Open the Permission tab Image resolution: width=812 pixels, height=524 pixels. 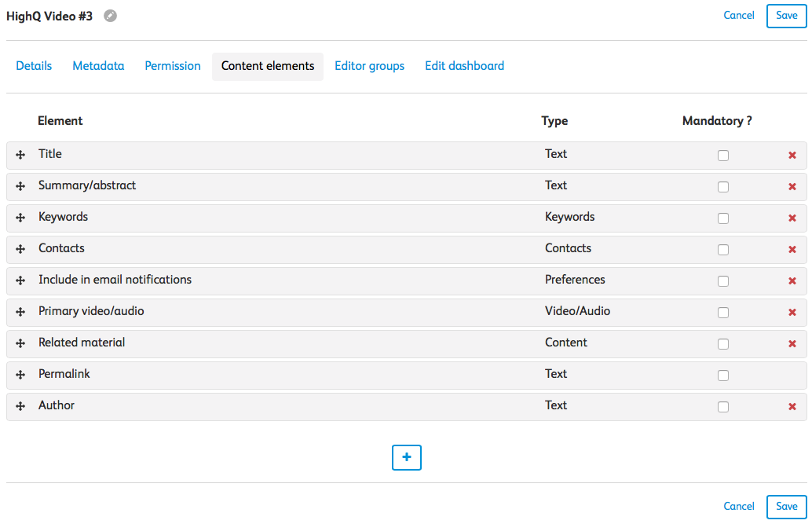click(173, 66)
